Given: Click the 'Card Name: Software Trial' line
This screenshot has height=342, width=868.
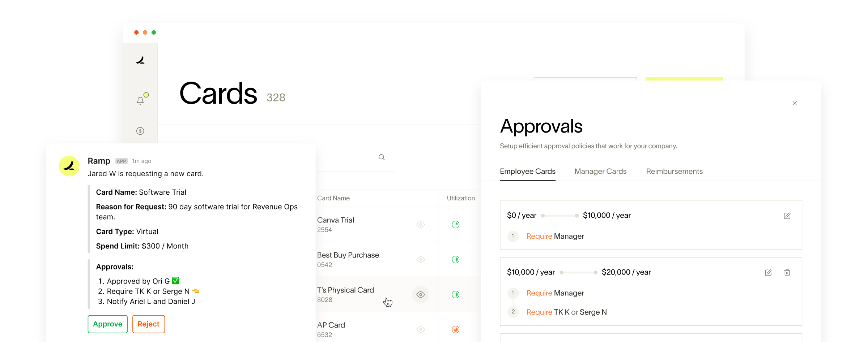Looking at the screenshot, I should tap(141, 192).
